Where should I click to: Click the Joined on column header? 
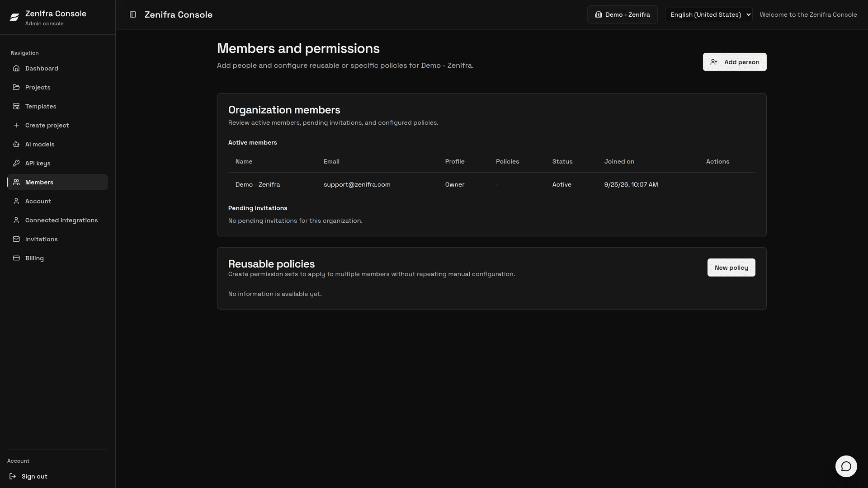[619, 161]
